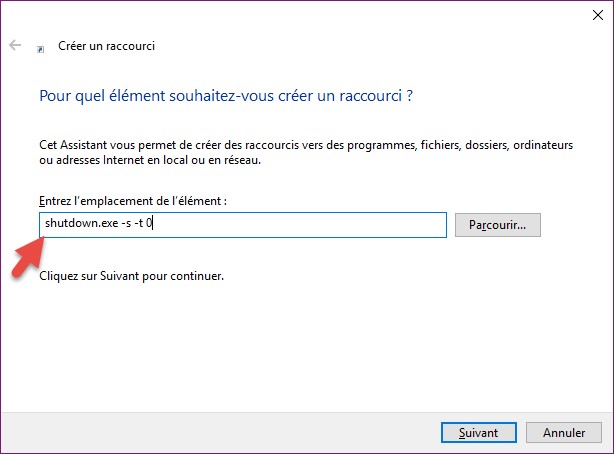This screenshot has height=454, width=614.
Task: Open the file browser with Parcourir
Action: 497,225
